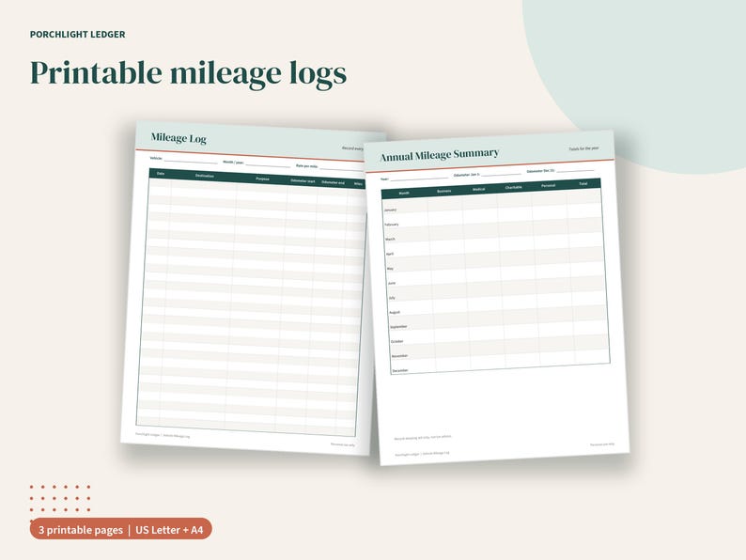Click the 'Purpose' column header
The width and height of the screenshot is (746, 560).
(263, 179)
